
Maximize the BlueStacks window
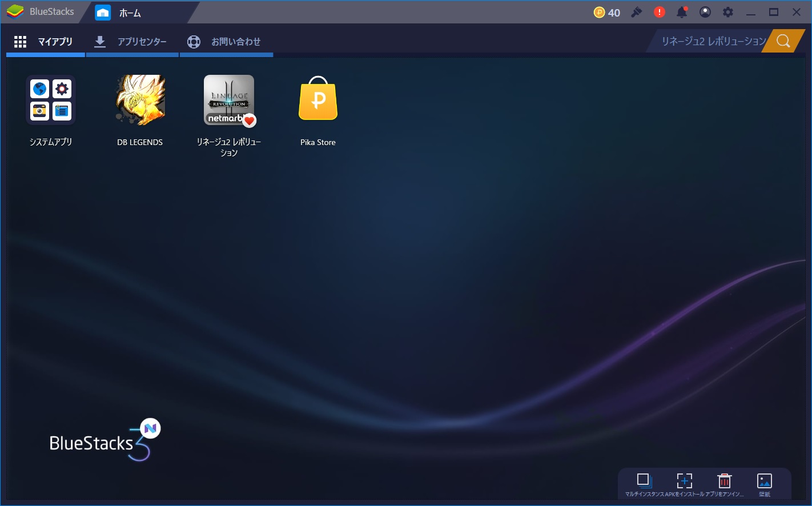coord(774,12)
